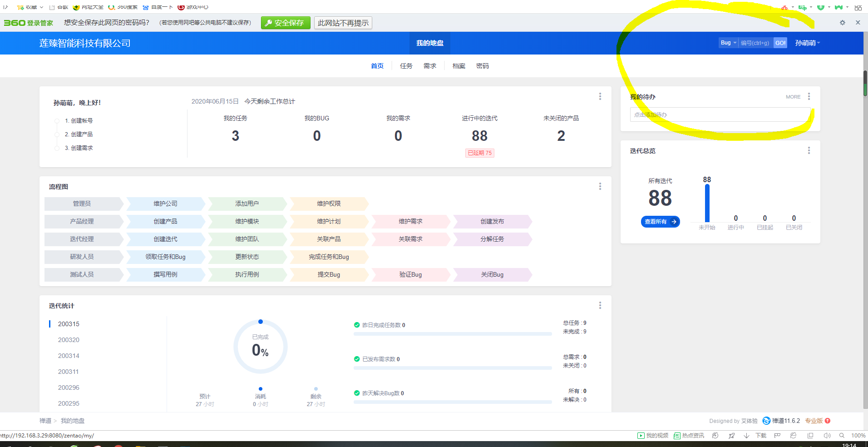Image resolution: width=868 pixels, height=447 pixels.
Task: Click the 查看所有 button
Action: [660, 222]
